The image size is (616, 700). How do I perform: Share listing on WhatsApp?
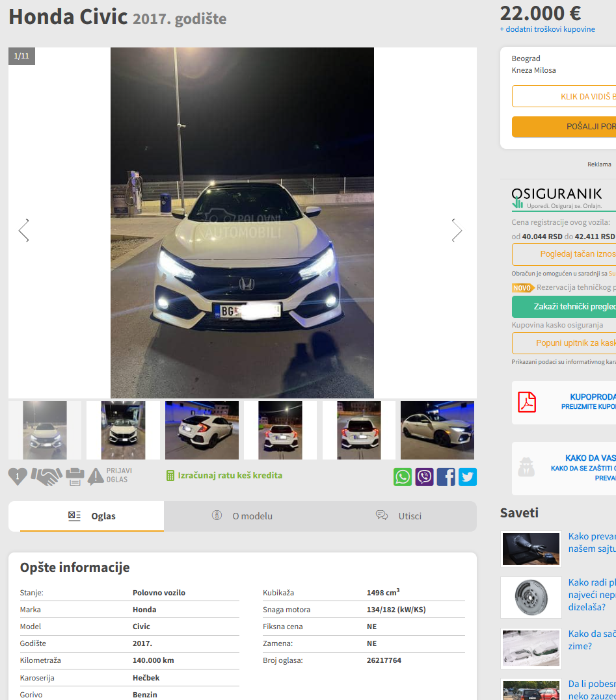coord(403,477)
